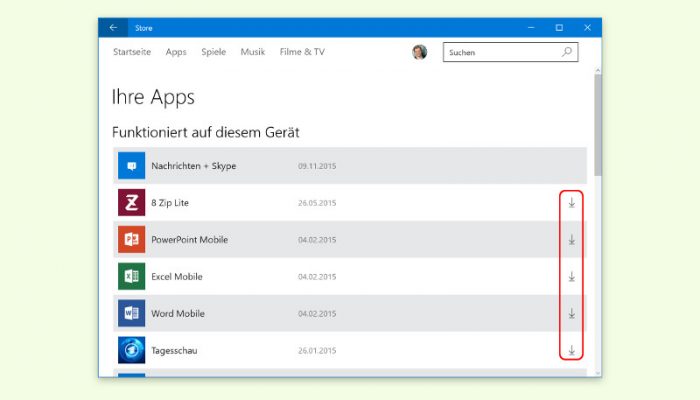This screenshot has height=400, width=700.
Task: Click the vertical scrollbar thumb
Action: 598,125
